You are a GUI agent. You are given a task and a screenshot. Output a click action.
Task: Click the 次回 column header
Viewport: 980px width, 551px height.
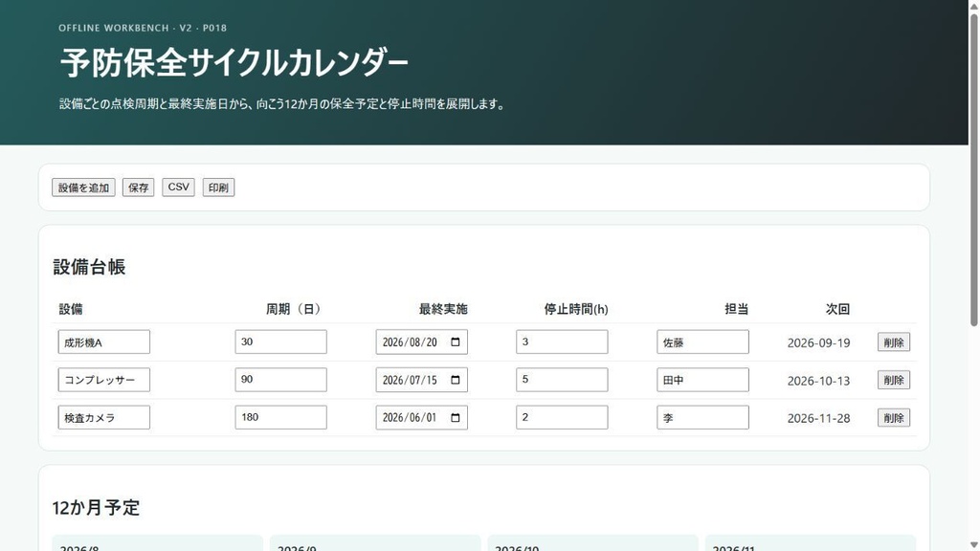click(x=837, y=309)
